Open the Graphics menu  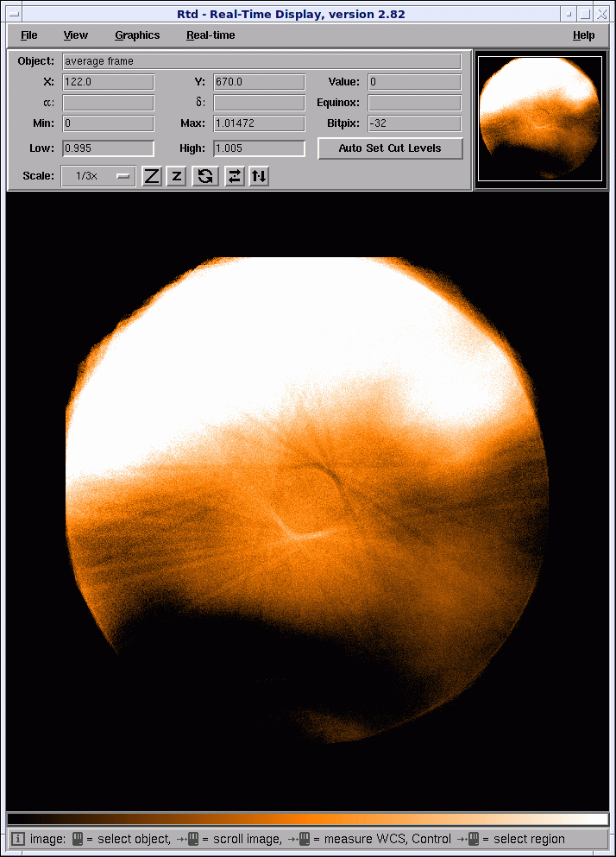[x=137, y=35]
